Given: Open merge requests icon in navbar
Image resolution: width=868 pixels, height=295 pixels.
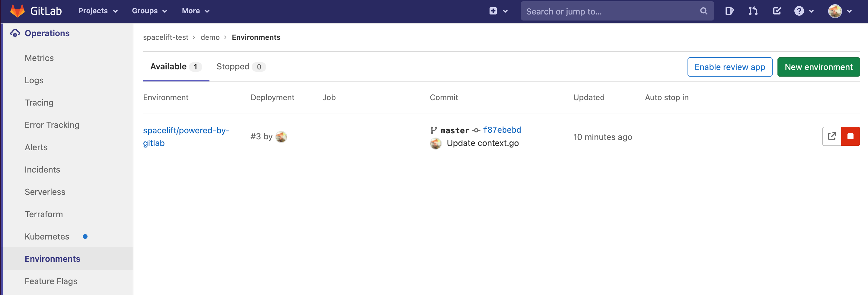Looking at the screenshot, I should pos(753,11).
